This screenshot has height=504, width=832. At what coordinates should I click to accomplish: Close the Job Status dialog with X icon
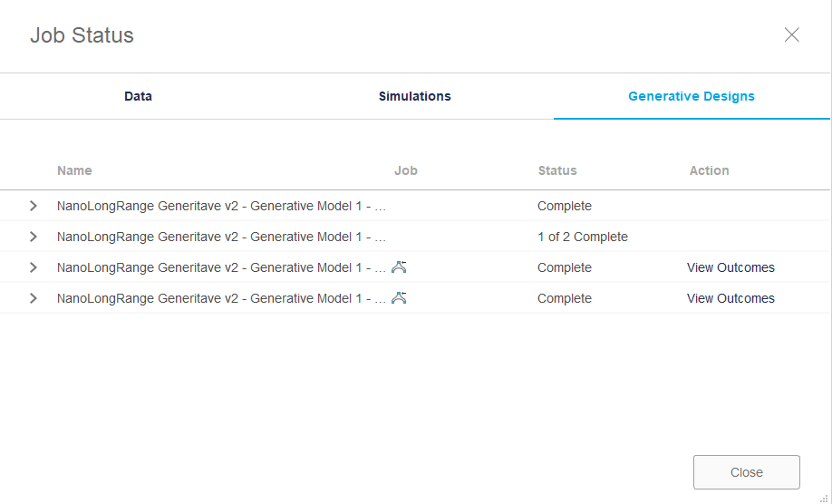[791, 35]
